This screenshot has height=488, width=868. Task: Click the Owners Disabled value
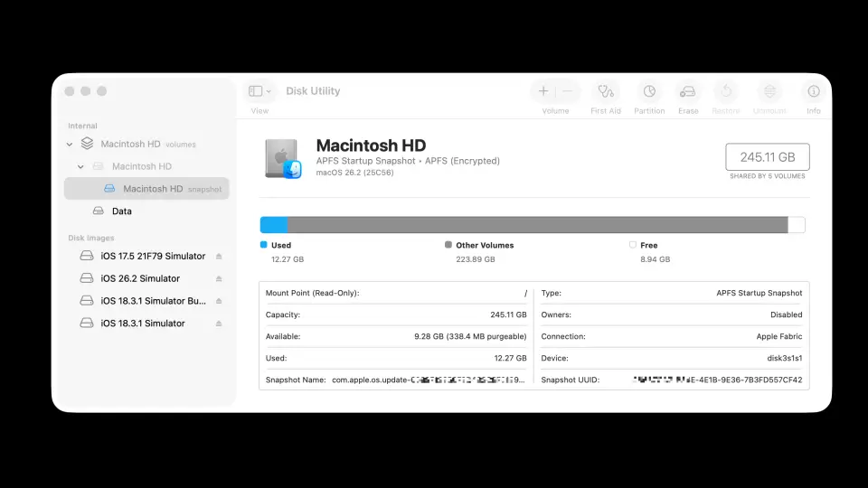pos(786,314)
